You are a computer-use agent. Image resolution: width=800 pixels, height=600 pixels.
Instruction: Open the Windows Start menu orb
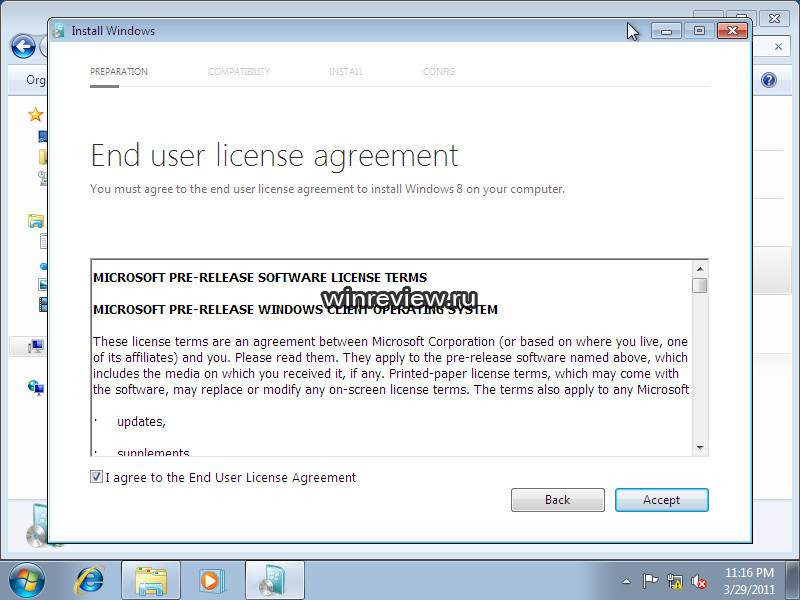click(28, 579)
